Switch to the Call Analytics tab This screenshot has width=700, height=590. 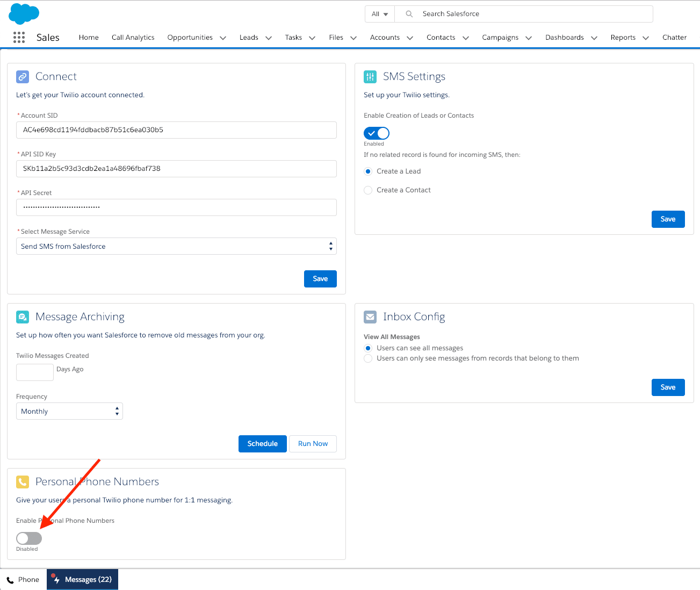tap(133, 37)
